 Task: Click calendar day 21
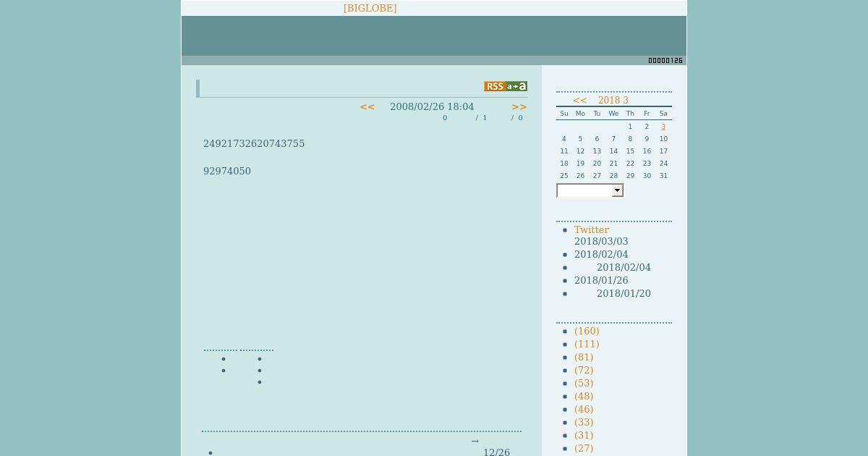[x=613, y=164]
